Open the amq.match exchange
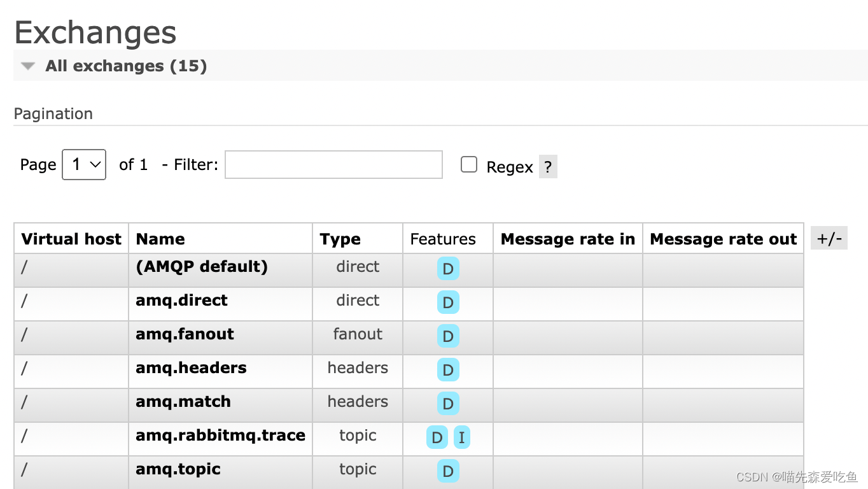Image resolution: width=868 pixels, height=489 pixels. (183, 402)
